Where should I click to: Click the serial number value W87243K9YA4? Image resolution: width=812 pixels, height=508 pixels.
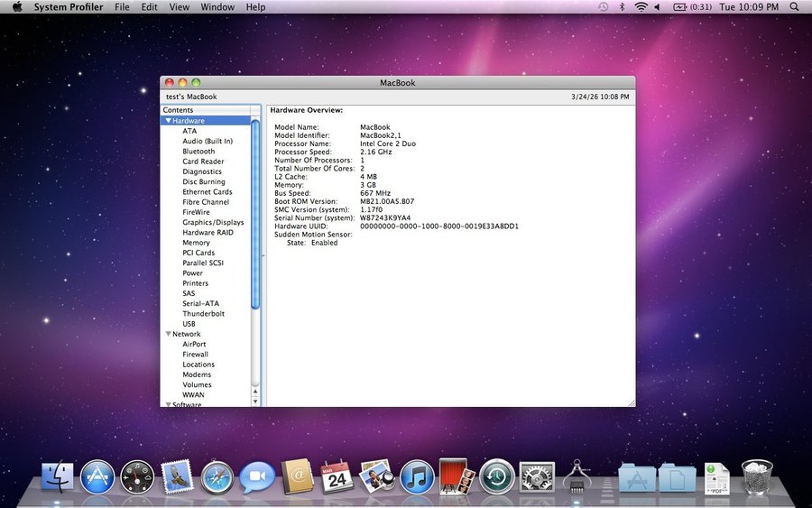pos(385,218)
